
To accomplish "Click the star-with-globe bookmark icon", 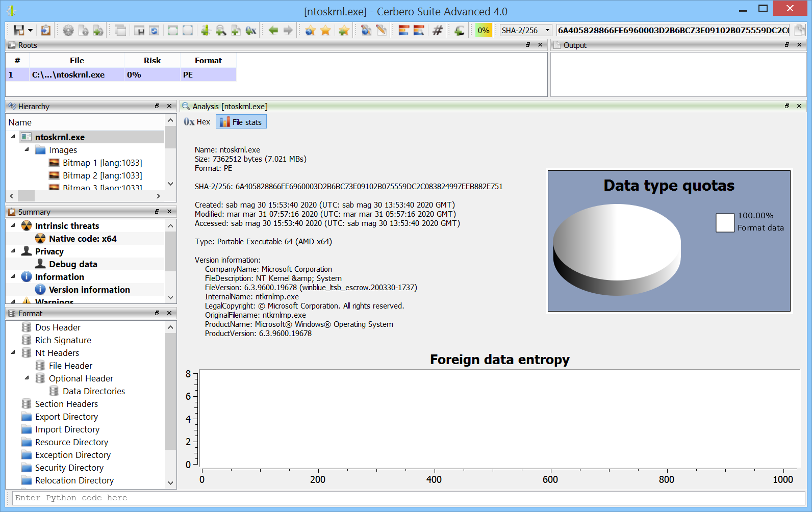I will point(310,30).
